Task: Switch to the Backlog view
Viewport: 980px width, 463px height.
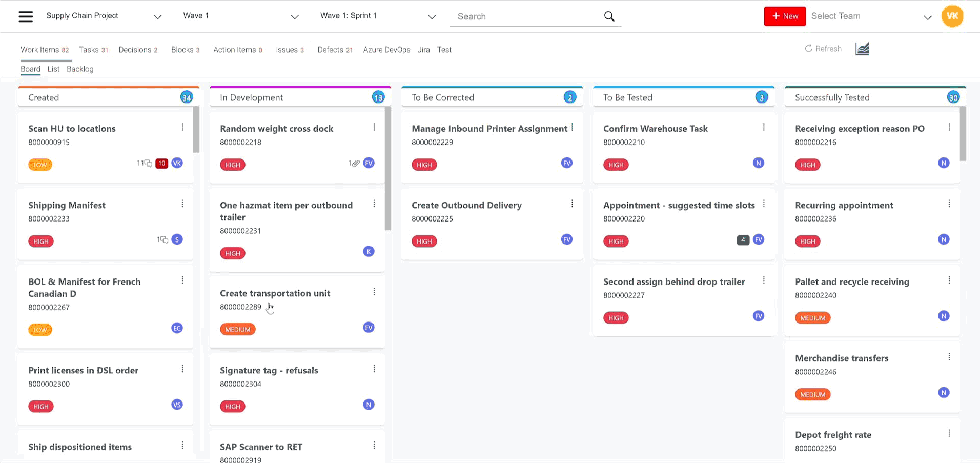Action: (x=80, y=69)
